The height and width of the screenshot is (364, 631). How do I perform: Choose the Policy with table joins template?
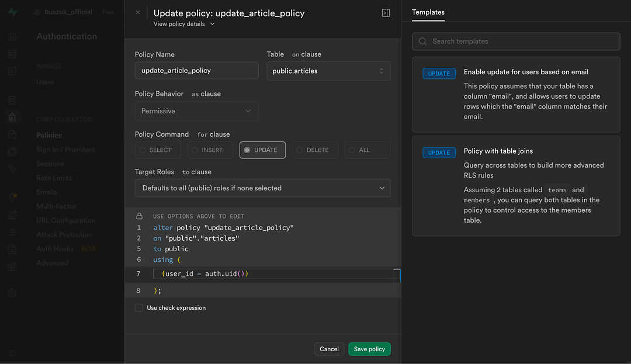tap(516, 186)
